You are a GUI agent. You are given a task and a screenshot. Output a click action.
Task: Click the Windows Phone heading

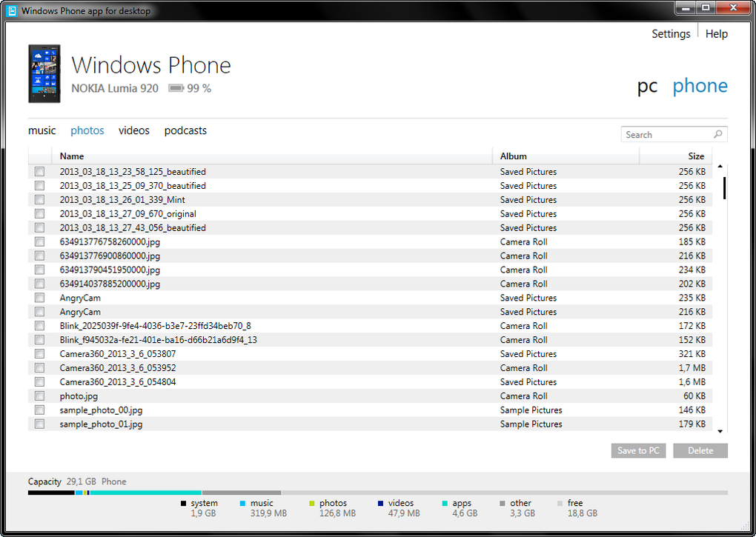tap(151, 65)
